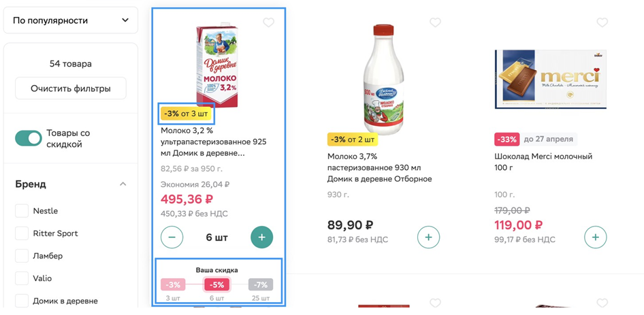Choose the -3% discount tier at 3 шт

173,285
